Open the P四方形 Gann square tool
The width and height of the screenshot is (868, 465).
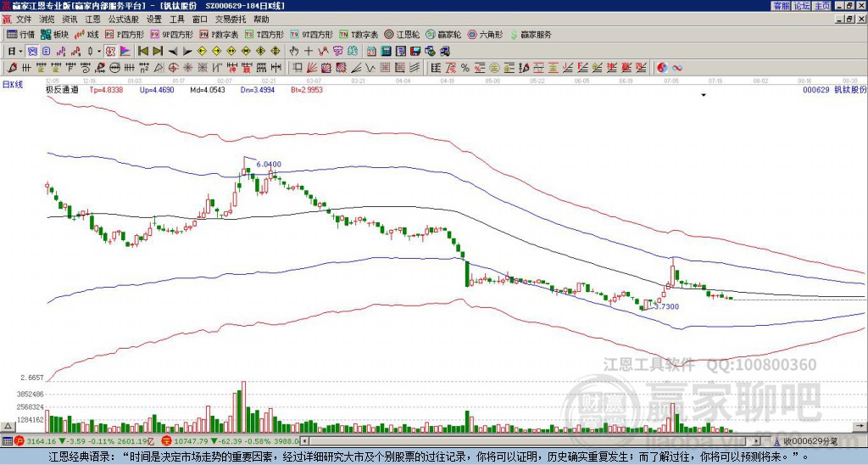click(x=125, y=34)
